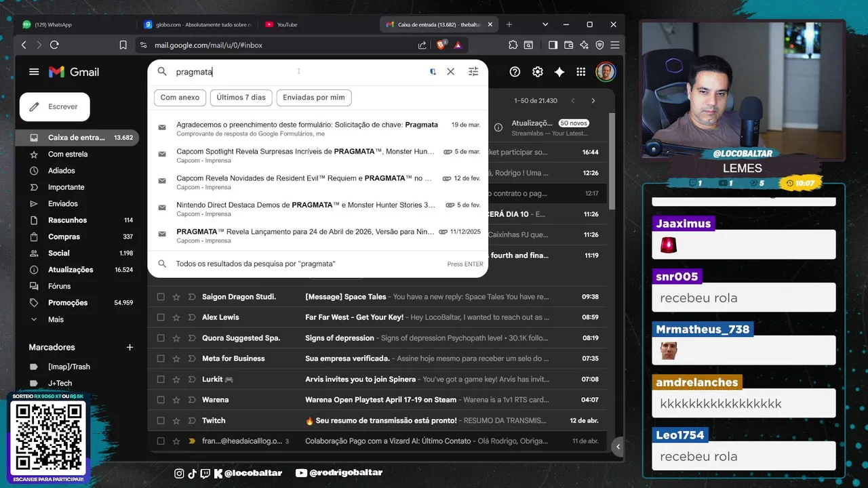This screenshot has width=868, height=488.
Task: Switch to WhatsApp browser tab
Action: (75, 24)
